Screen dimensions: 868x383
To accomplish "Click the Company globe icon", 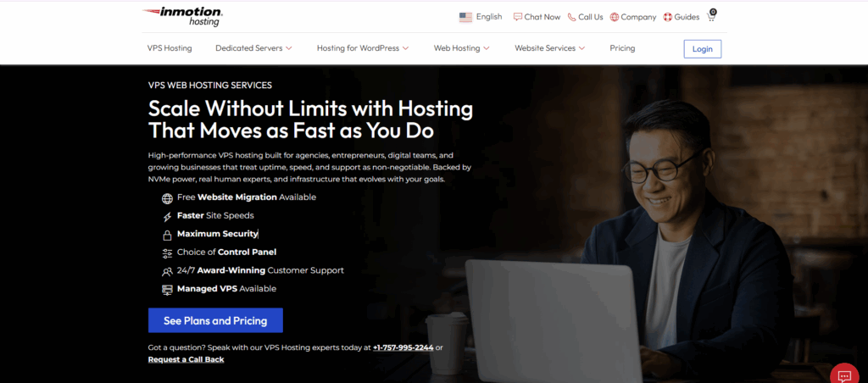I will [614, 17].
